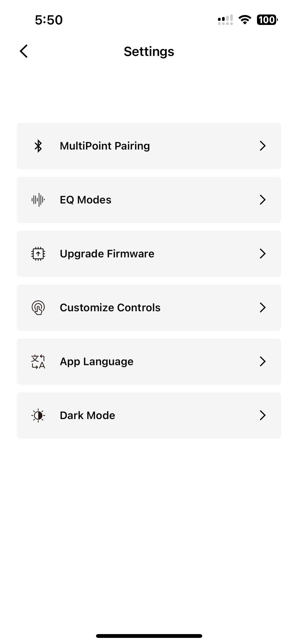Tap the dark mode brightness icon

coord(38,416)
